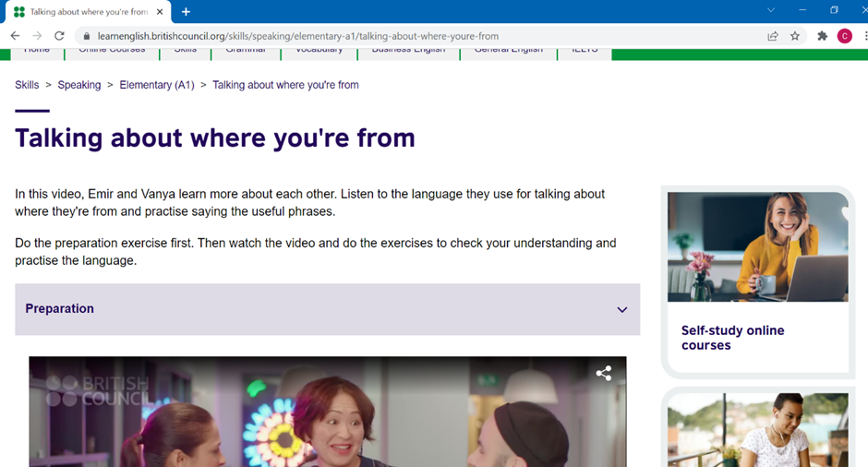Open the second sidebar card image
The width and height of the screenshot is (868, 467).
(757, 430)
